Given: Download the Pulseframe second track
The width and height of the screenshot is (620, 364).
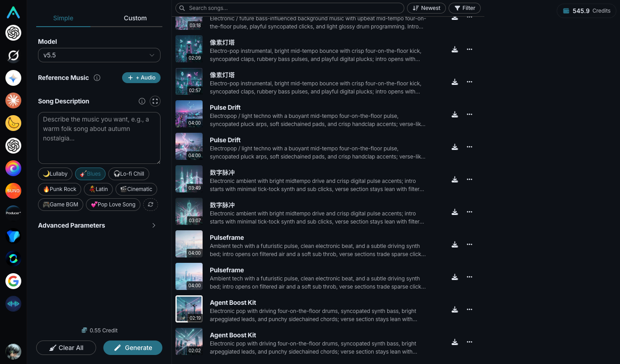Looking at the screenshot, I should pyautogui.click(x=455, y=277).
